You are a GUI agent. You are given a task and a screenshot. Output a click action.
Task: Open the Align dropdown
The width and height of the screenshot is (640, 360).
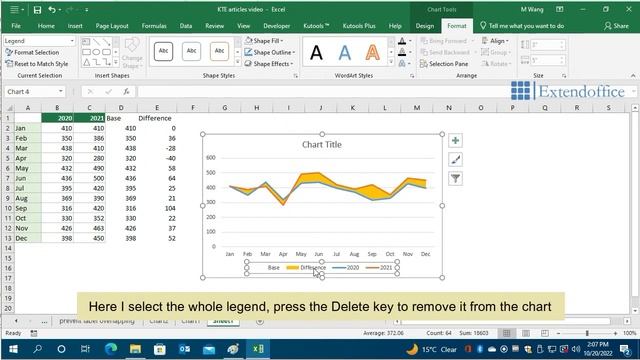pos(495,41)
